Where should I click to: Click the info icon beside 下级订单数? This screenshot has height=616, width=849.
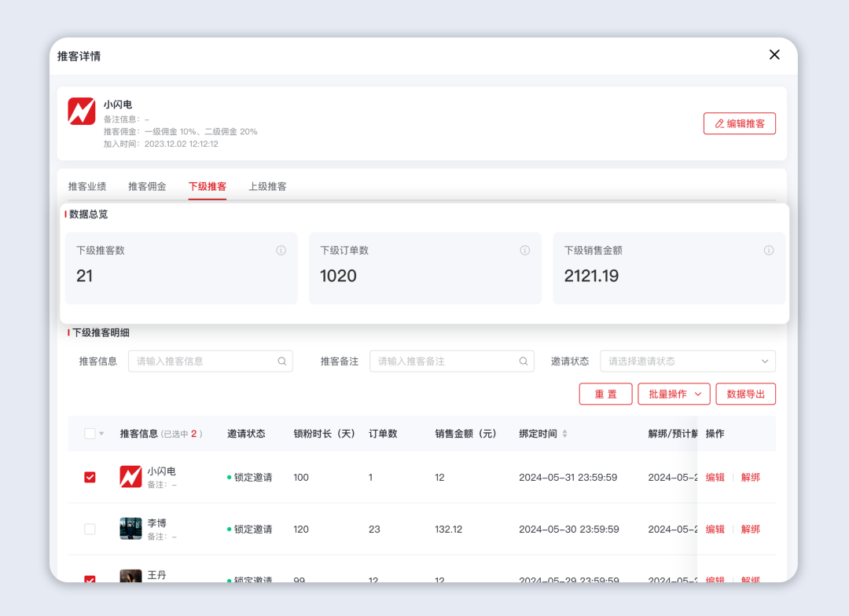point(524,251)
